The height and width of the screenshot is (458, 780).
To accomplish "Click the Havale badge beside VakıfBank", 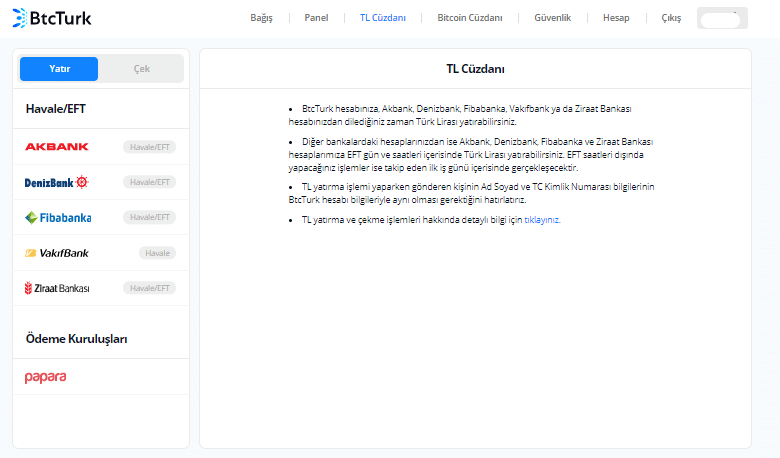I will (157, 253).
